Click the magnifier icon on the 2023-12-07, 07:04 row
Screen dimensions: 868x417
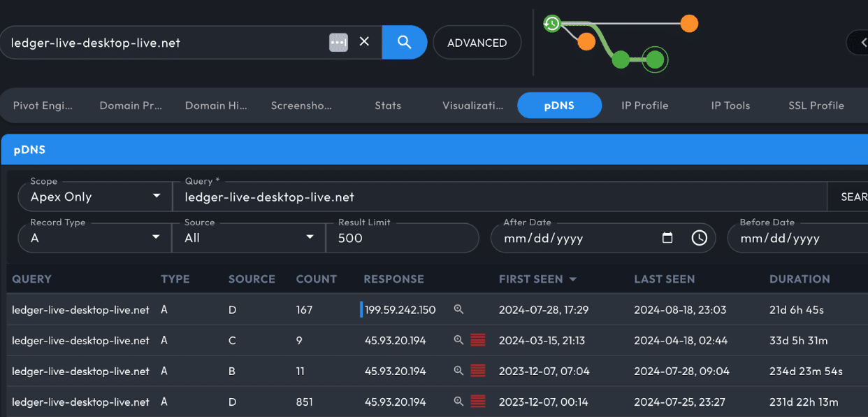coord(458,372)
